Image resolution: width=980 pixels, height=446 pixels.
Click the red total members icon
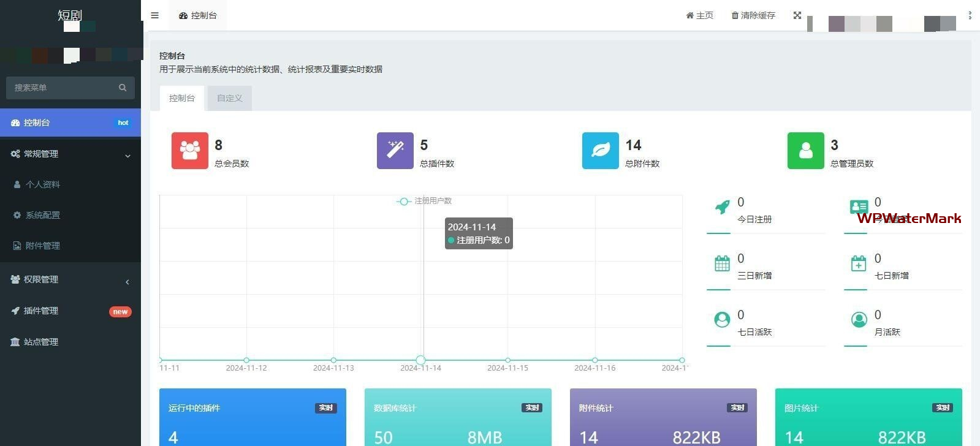click(189, 151)
